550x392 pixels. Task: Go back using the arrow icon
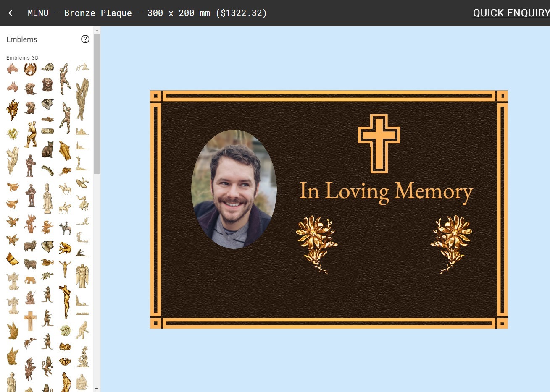(12, 13)
